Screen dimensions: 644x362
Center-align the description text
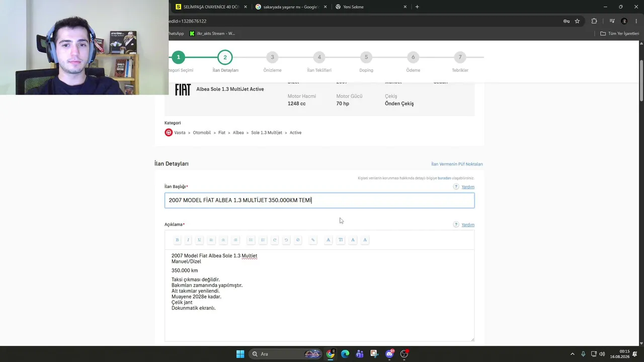coord(223,240)
